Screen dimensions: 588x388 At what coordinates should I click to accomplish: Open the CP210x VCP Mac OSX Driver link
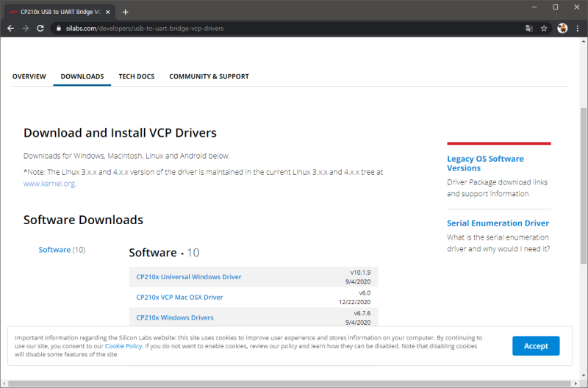coord(179,298)
